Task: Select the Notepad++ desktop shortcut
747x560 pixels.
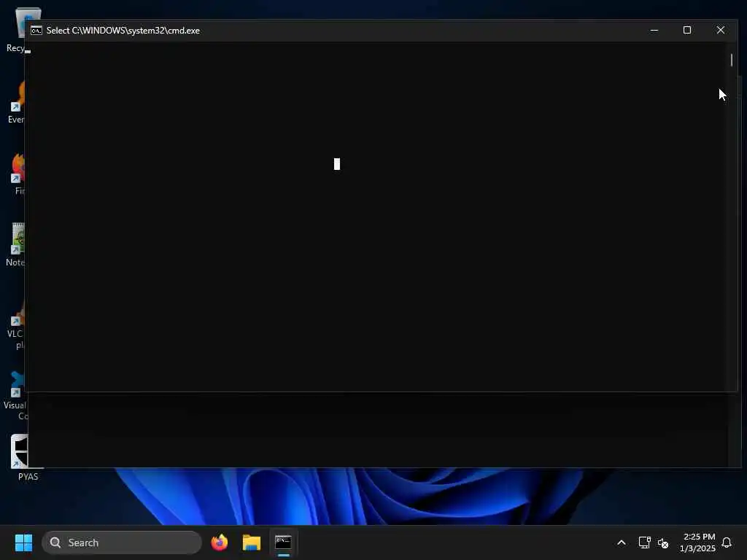Action: (x=16, y=244)
